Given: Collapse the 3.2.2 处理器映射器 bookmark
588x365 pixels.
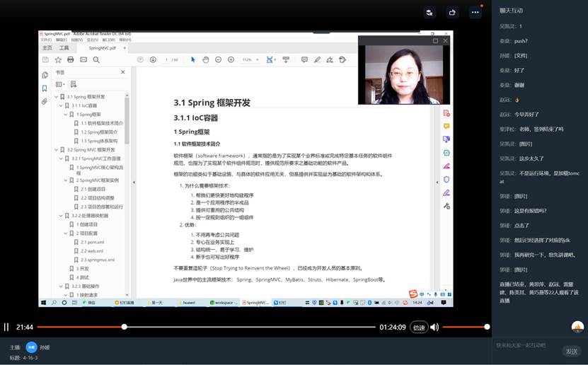Looking at the screenshot, I should [x=61, y=216].
